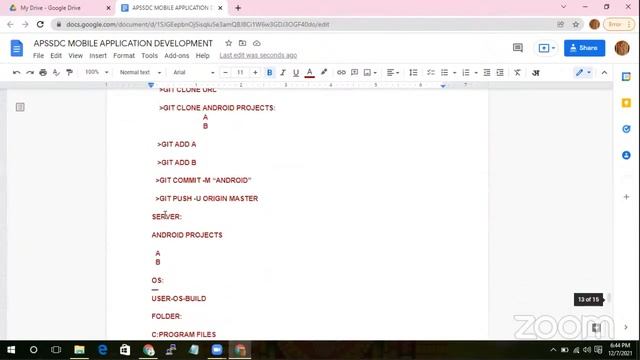Hide the menus with up chevron
Image resolution: width=640 pixels, height=360 pixels.
tap(604, 73)
